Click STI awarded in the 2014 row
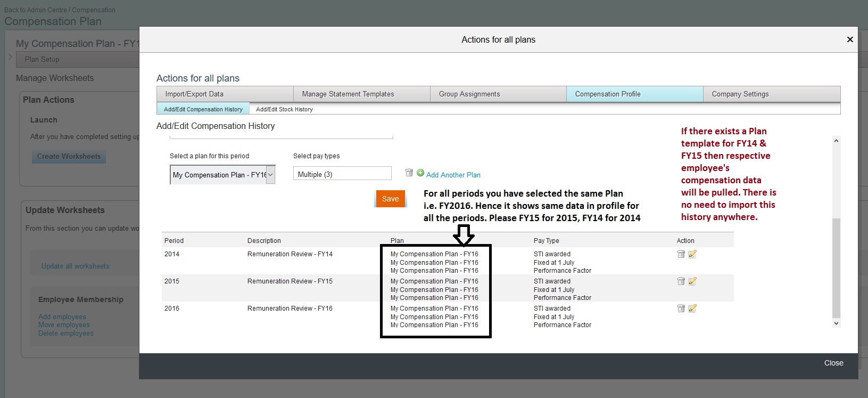The height and width of the screenshot is (398, 868). click(552, 254)
